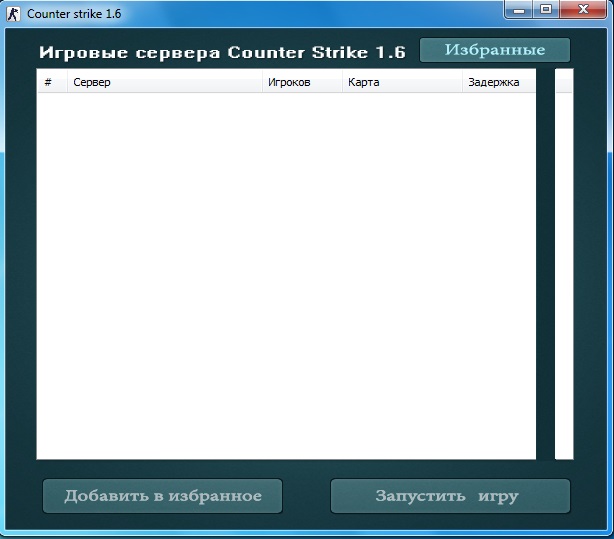Viewport: 614px width, 539px height.
Task: Sort by Задержка column header
Action: point(499,82)
